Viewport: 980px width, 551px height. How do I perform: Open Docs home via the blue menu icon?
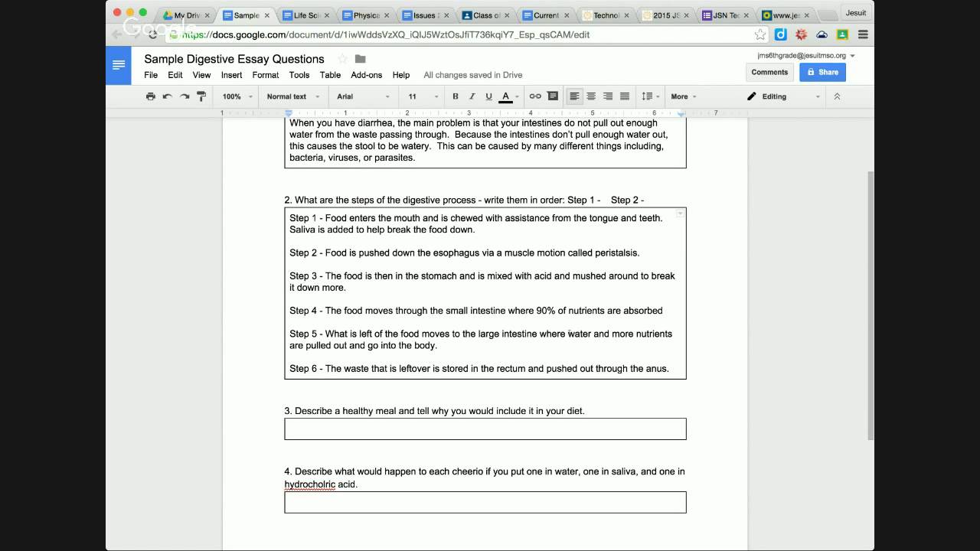(x=119, y=65)
